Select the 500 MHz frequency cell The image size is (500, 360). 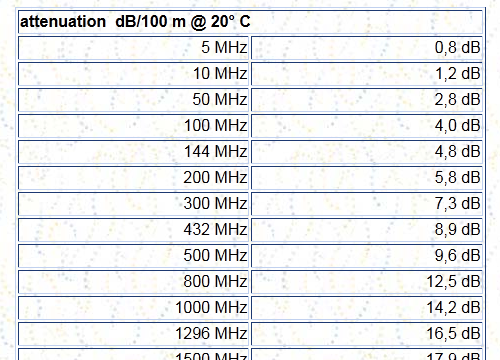133,256
